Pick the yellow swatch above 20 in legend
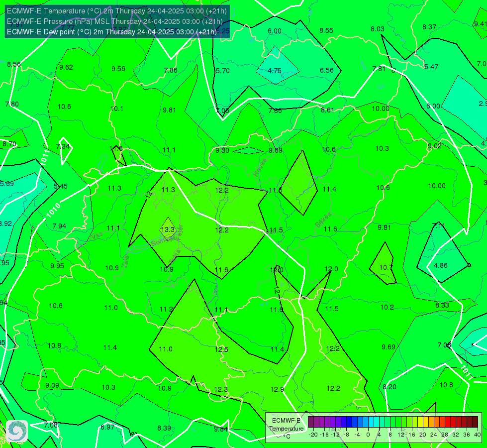The width and height of the screenshot is (487, 448). click(420, 422)
